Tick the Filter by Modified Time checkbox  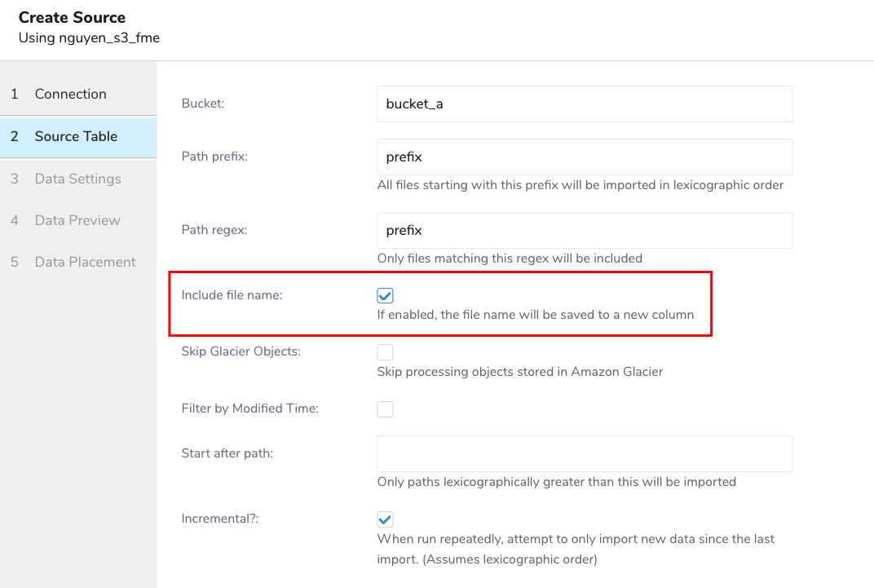tap(386, 409)
